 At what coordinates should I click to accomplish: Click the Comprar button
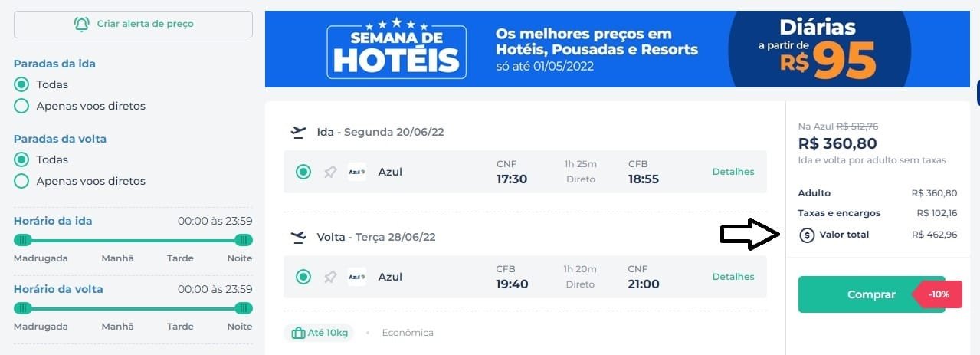[871, 294]
